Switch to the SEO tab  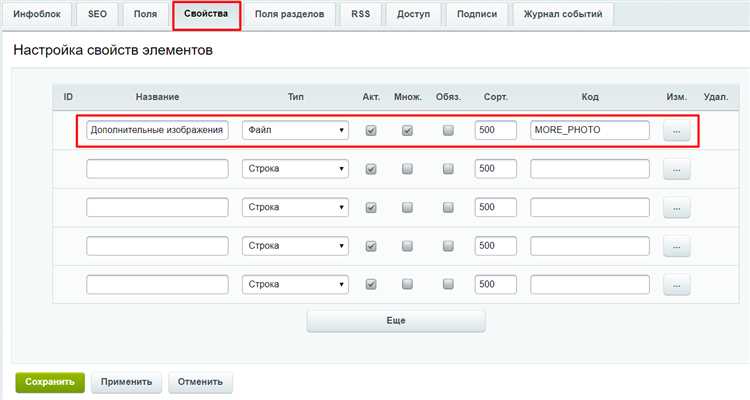pyautogui.click(x=97, y=14)
